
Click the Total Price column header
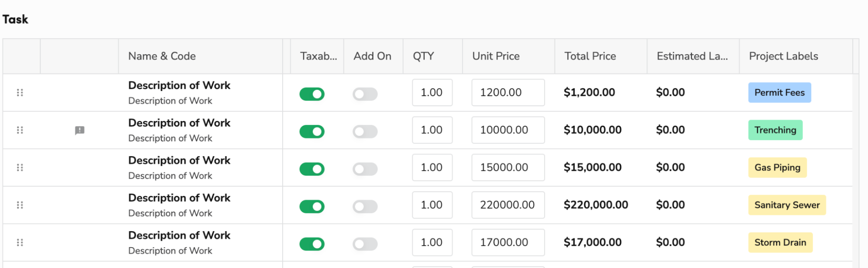601,56
